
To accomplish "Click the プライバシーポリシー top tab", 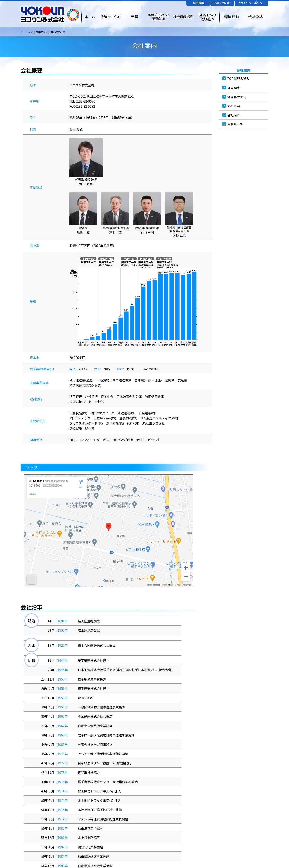I will point(251,3).
